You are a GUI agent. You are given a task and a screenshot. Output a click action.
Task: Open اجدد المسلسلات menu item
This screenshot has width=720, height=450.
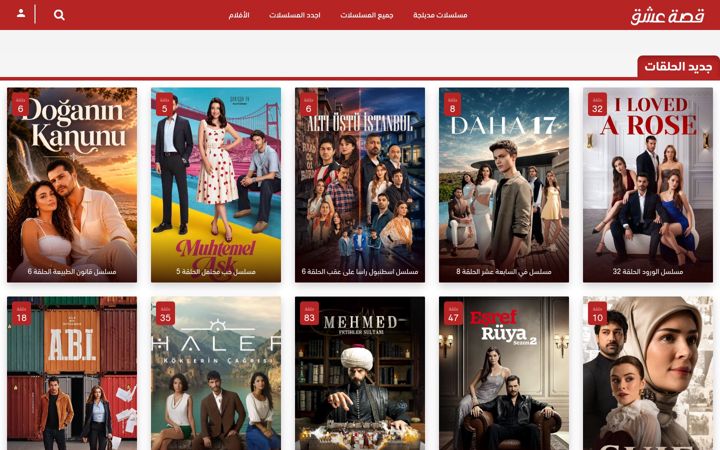point(294,15)
